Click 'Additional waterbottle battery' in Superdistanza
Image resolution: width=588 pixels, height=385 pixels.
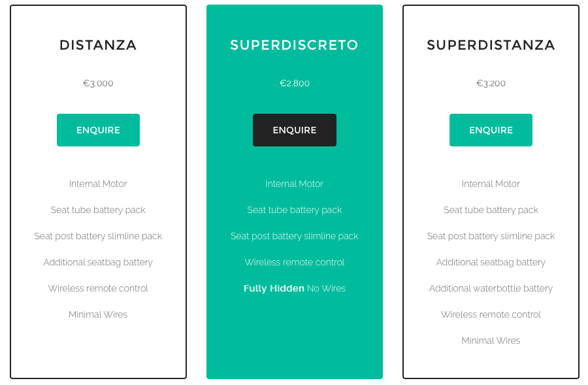pyautogui.click(x=491, y=288)
